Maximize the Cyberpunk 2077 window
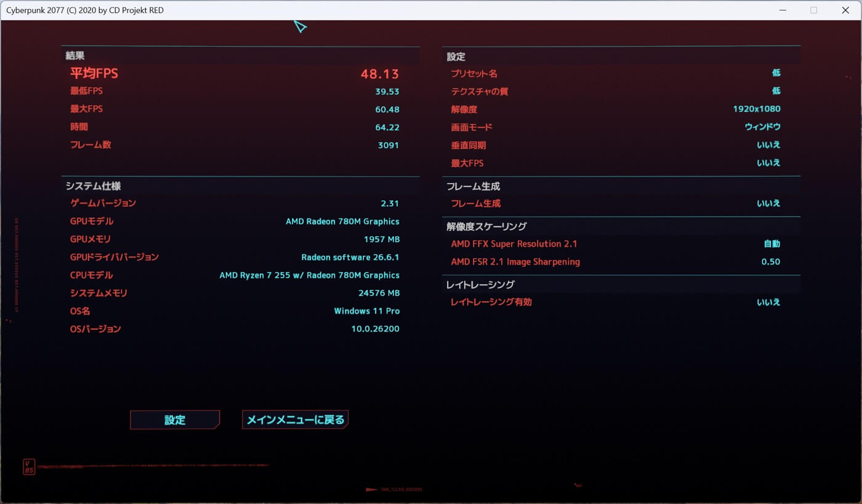 pos(814,10)
